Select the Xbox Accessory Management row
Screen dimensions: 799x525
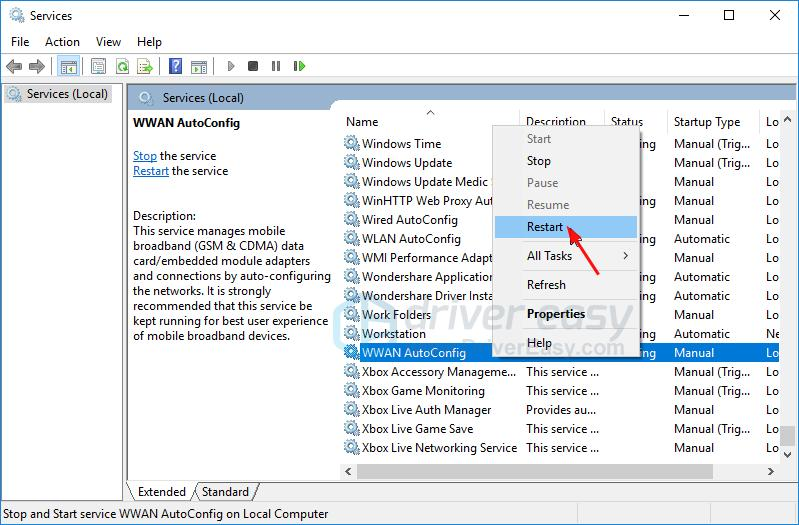click(x=560, y=372)
